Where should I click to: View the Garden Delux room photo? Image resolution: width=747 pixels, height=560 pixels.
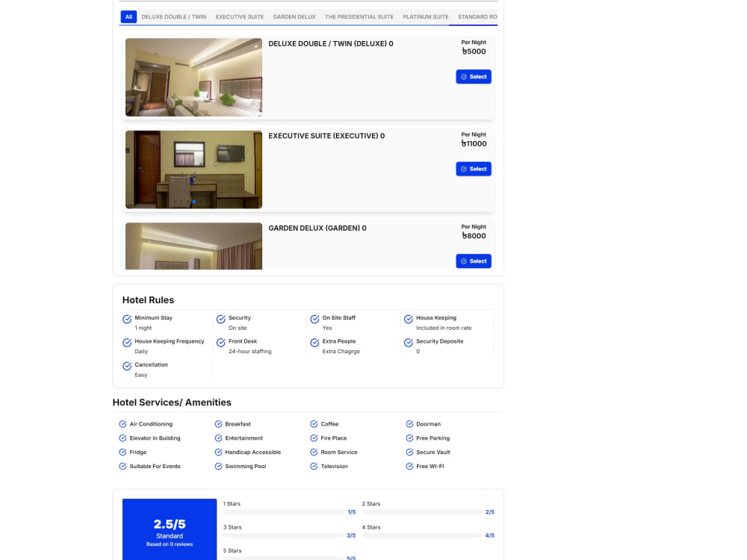pos(194,246)
